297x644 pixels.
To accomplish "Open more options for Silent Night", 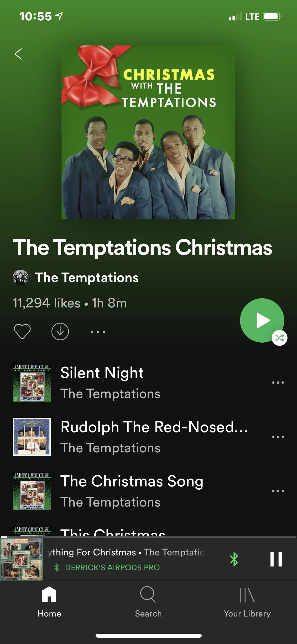I will [x=278, y=383].
